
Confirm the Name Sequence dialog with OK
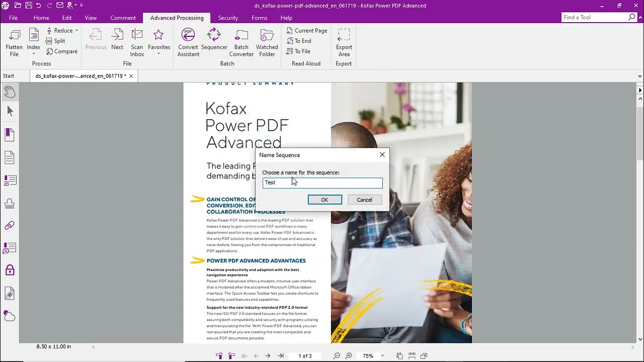pyautogui.click(x=325, y=200)
